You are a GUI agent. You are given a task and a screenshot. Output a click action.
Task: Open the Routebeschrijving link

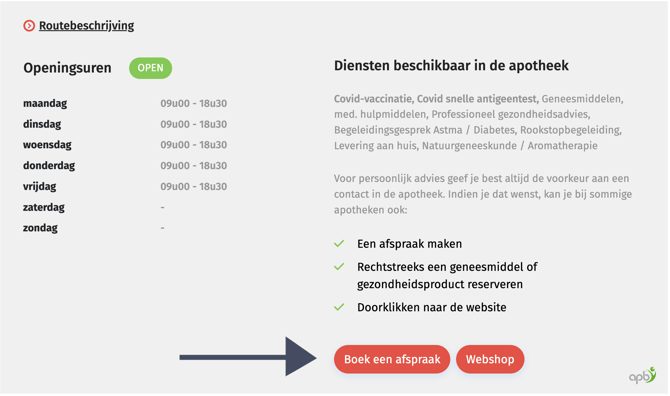(86, 26)
